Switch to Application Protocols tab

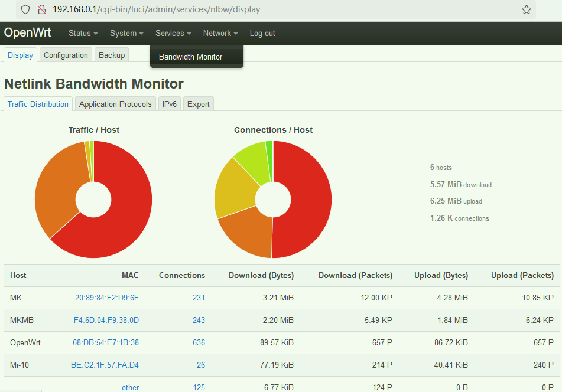115,104
